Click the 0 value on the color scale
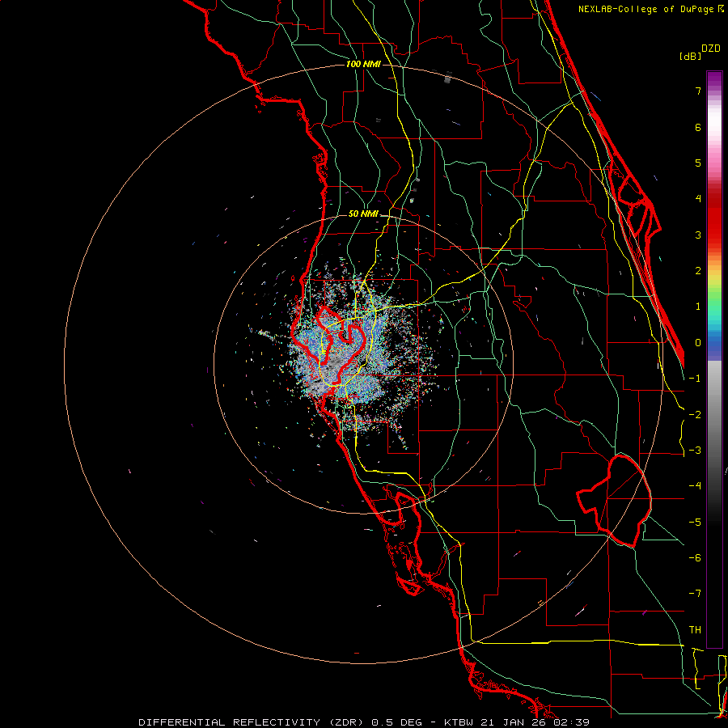 pyautogui.click(x=698, y=343)
